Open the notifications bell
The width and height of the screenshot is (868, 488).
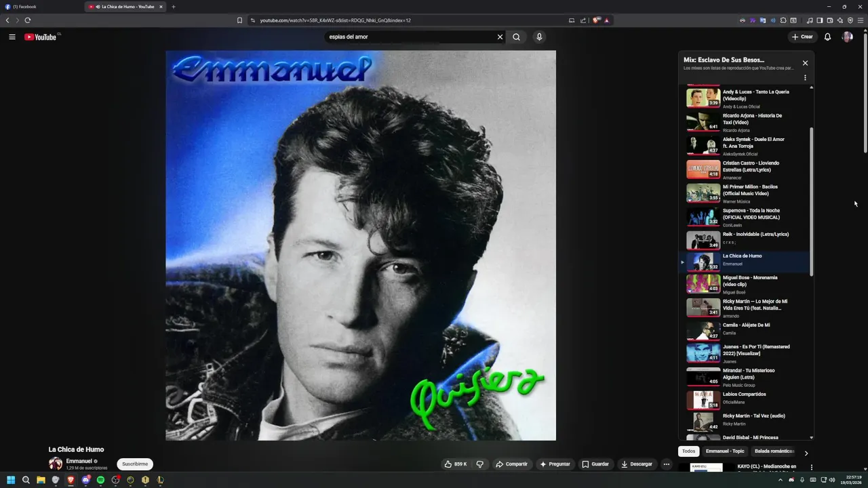tap(827, 37)
